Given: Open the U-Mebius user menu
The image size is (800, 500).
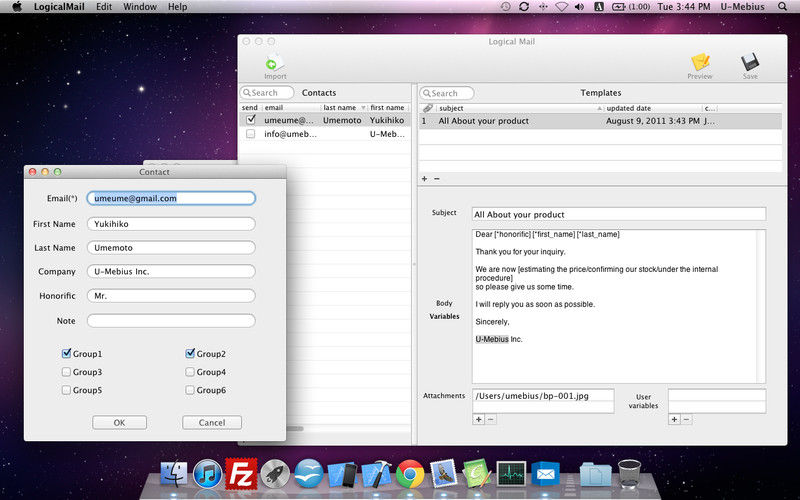Looking at the screenshot, I should [x=742, y=7].
